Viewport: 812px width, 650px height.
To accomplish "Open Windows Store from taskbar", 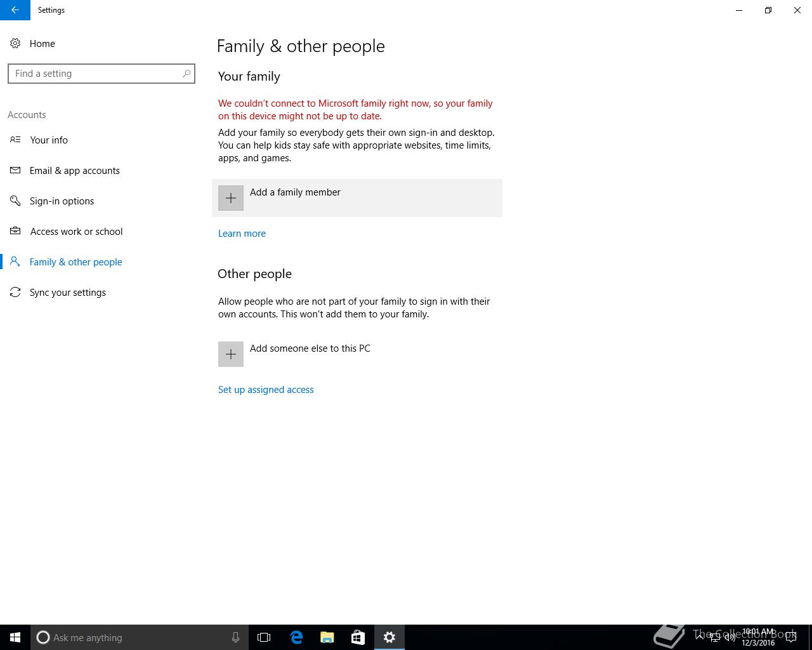I will click(x=358, y=637).
